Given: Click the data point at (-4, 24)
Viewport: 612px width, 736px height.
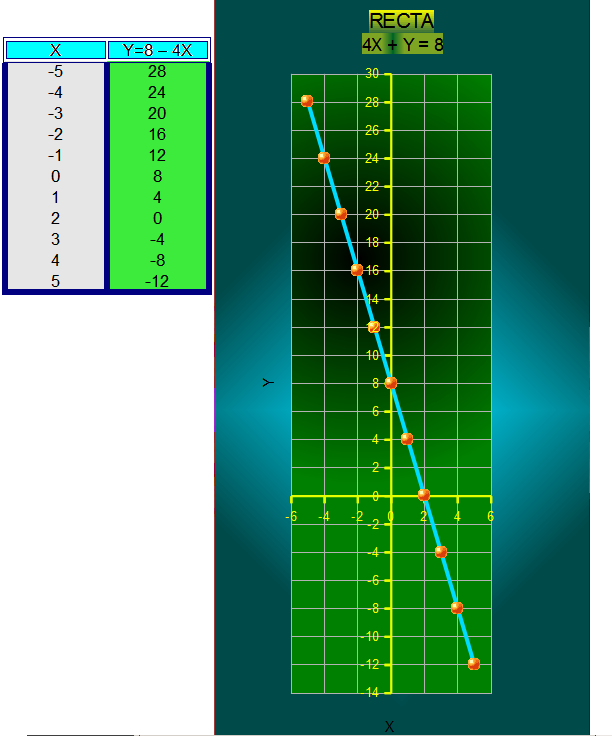Looking at the screenshot, I should 324,158.
